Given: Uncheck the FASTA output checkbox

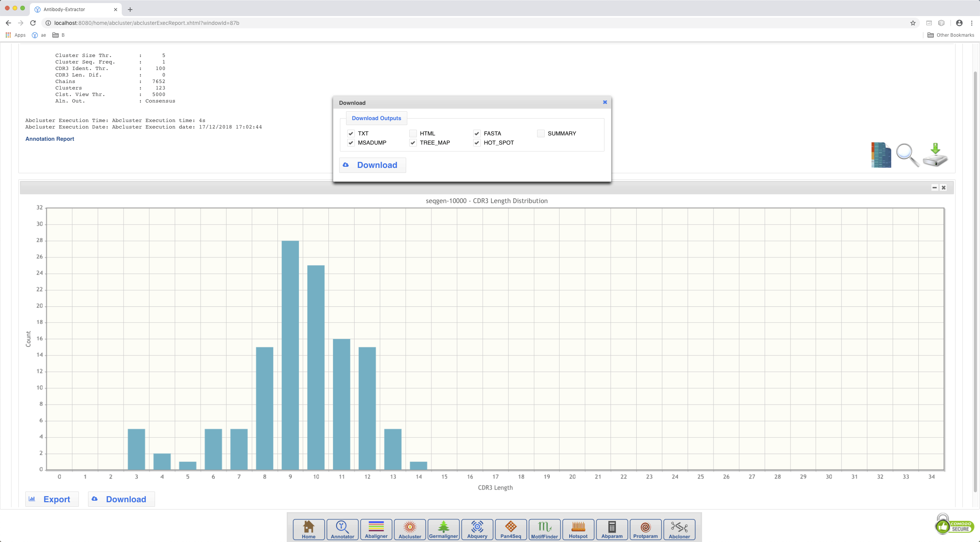Looking at the screenshot, I should (x=477, y=133).
